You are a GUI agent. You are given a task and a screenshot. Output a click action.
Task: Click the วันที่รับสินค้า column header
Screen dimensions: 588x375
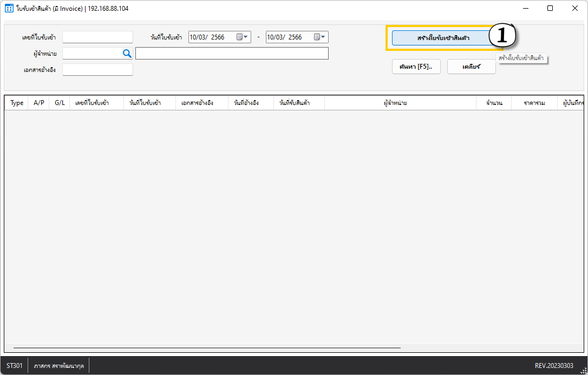pyautogui.click(x=295, y=103)
